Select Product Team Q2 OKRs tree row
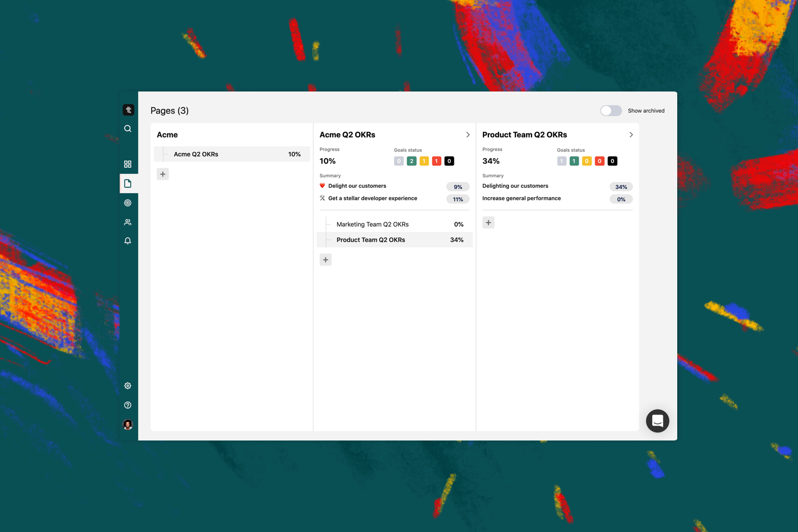Screen dimensions: 798x532 tap(395, 240)
